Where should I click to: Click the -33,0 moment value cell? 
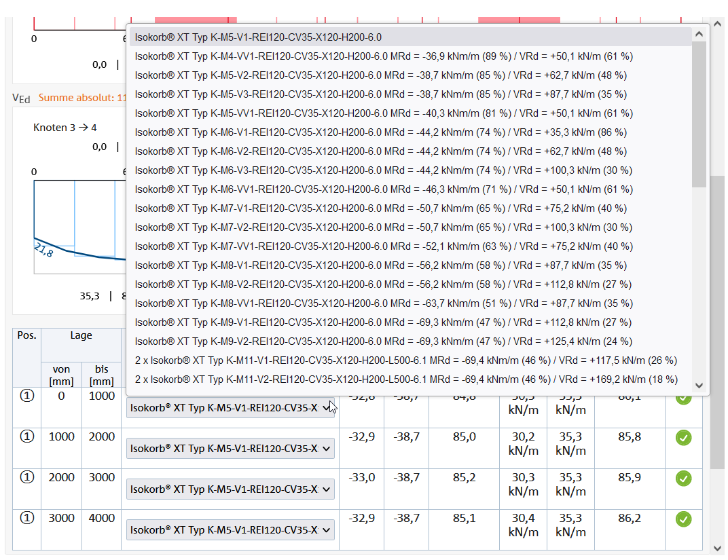coord(362,477)
